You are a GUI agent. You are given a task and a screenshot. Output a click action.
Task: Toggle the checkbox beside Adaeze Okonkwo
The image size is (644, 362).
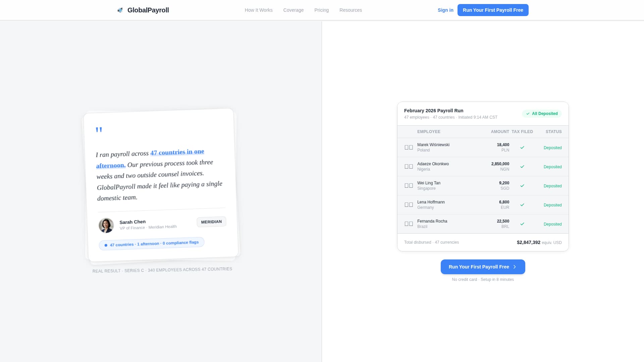[407, 166]
